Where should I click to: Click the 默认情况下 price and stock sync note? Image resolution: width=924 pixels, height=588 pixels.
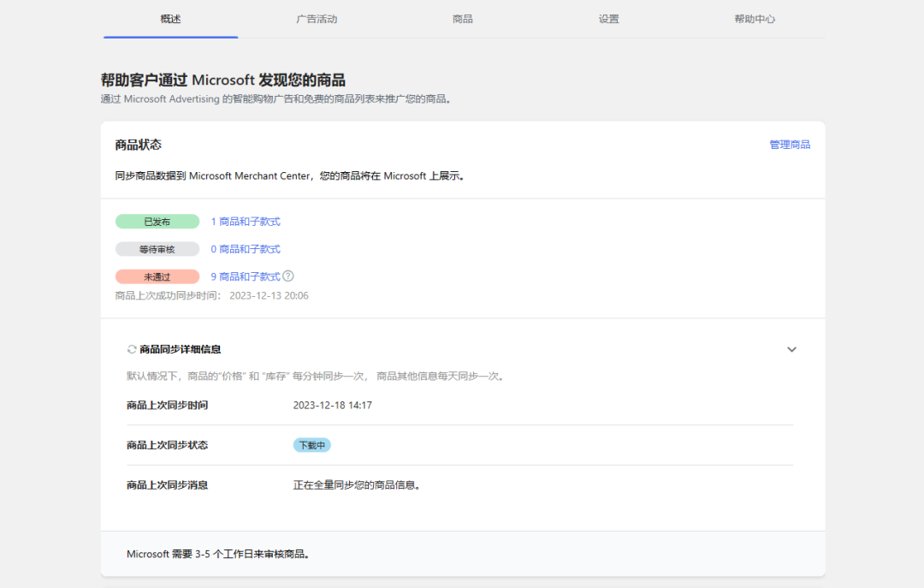click(x=317, y=377)
